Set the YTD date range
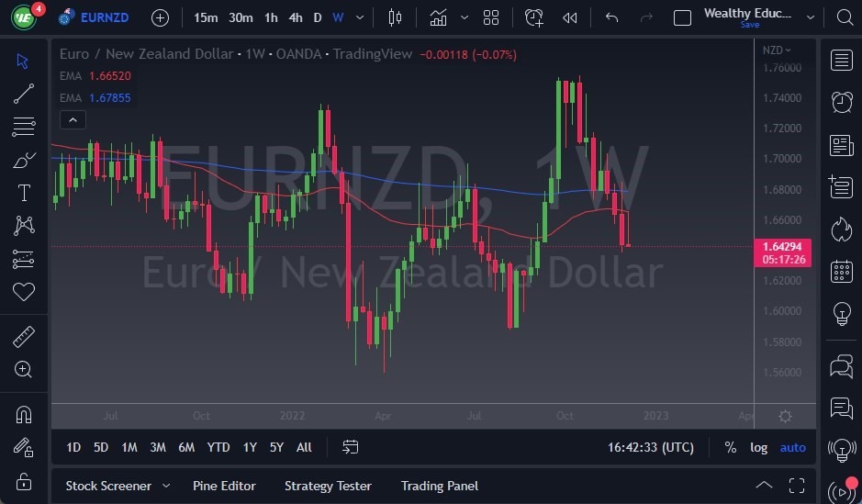This screenshot has width=862, height=504. pos(218,447)
